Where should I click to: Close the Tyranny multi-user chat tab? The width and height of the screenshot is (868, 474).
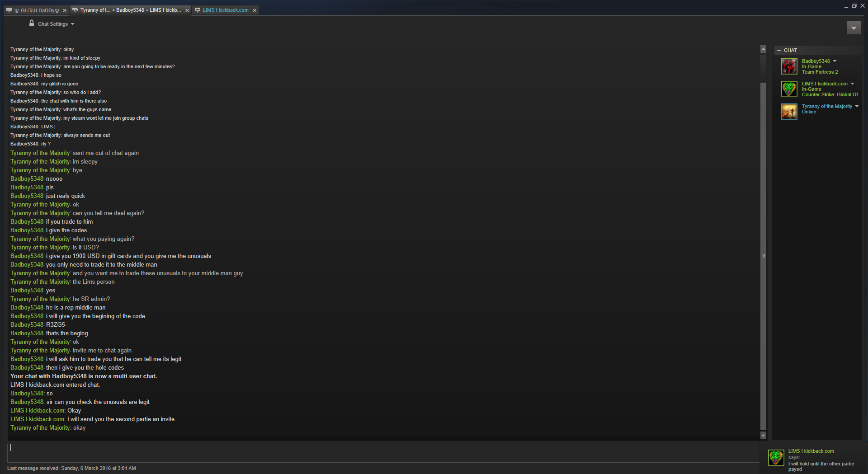pos(187,10)
